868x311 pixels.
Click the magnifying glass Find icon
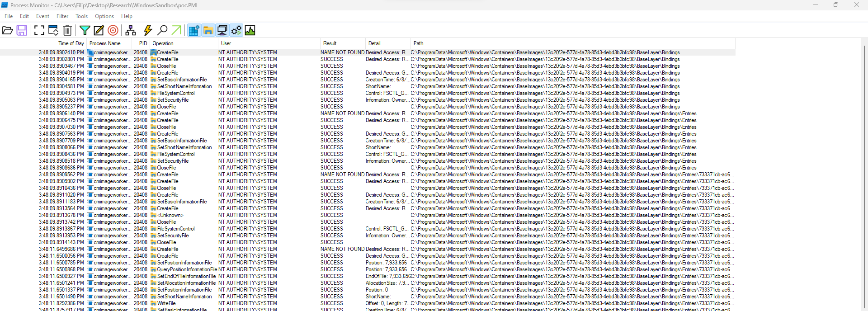coord(162,30)
